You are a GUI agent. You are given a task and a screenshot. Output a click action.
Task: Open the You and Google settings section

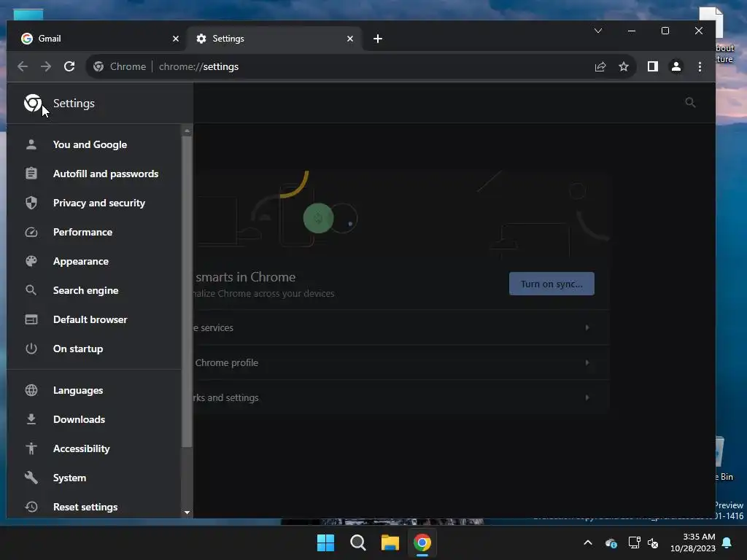click(x=93, y=144)
